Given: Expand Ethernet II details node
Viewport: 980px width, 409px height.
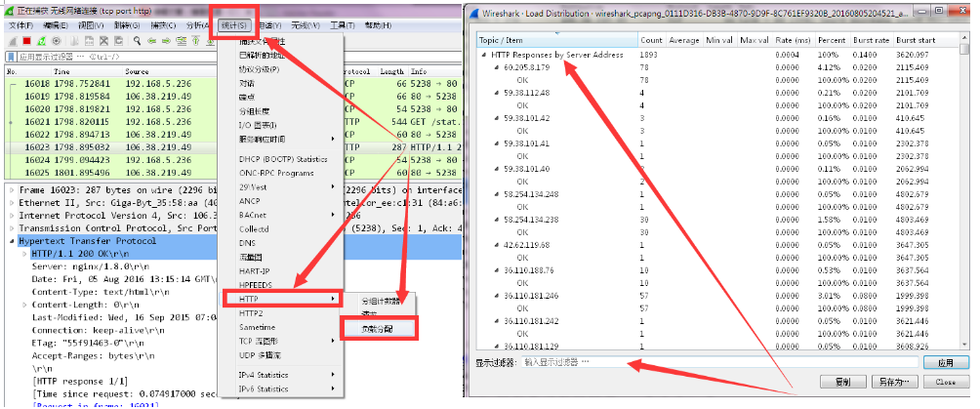Looking at the screenshot, I should (x=12, y=203).
